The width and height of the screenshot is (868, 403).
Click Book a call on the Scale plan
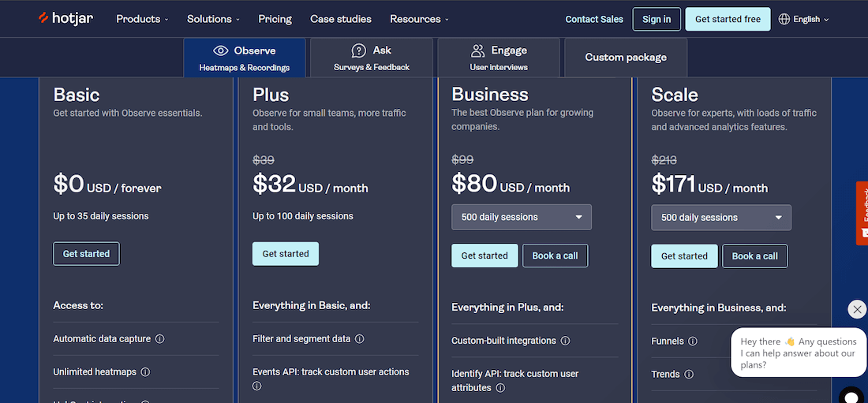coord(755,256)
